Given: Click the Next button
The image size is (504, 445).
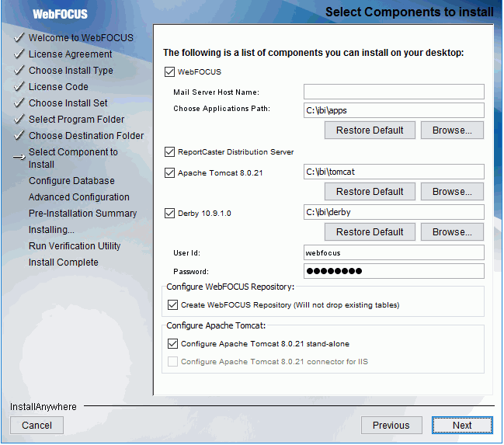Looking at the screenshot, I should coord(462,426).
